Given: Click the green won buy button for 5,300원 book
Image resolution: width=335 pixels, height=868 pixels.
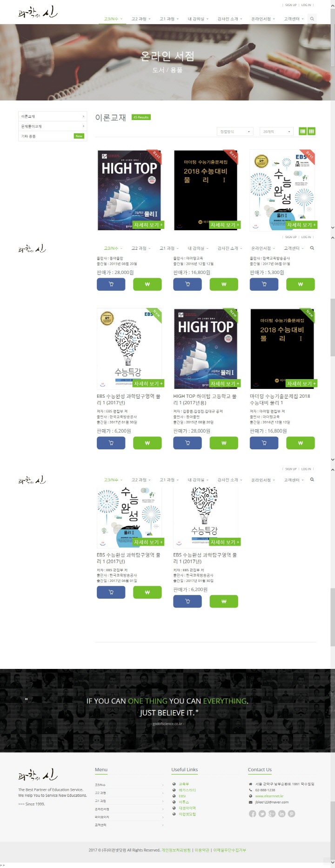Looking at the screenshot, I should pyautogui.click(x=300, y=284).
